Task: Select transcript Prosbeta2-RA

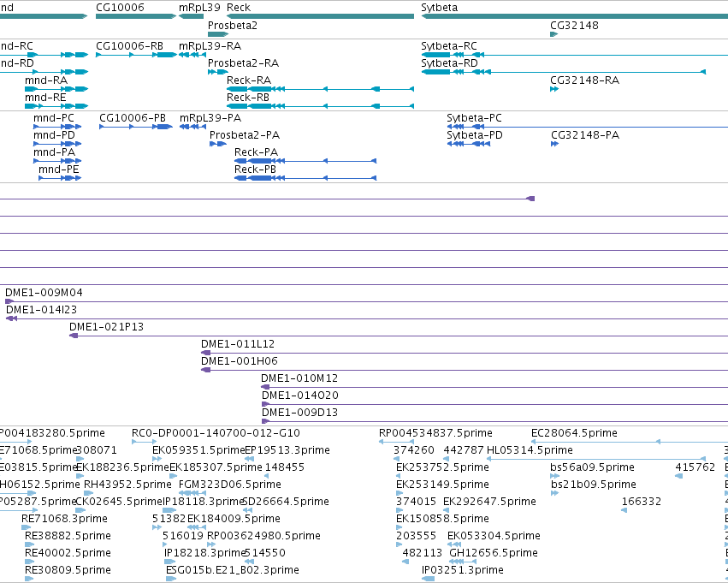Action: [x=243, y=62]
